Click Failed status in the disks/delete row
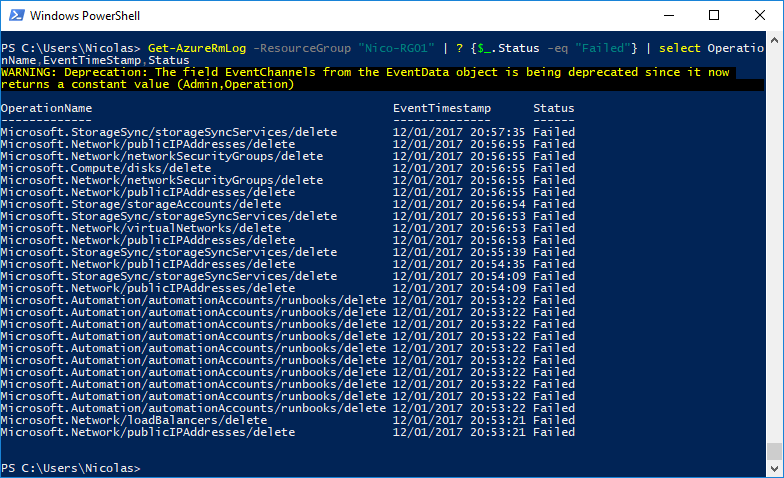The height and width of the screenshot is (478, 784). 554,168
